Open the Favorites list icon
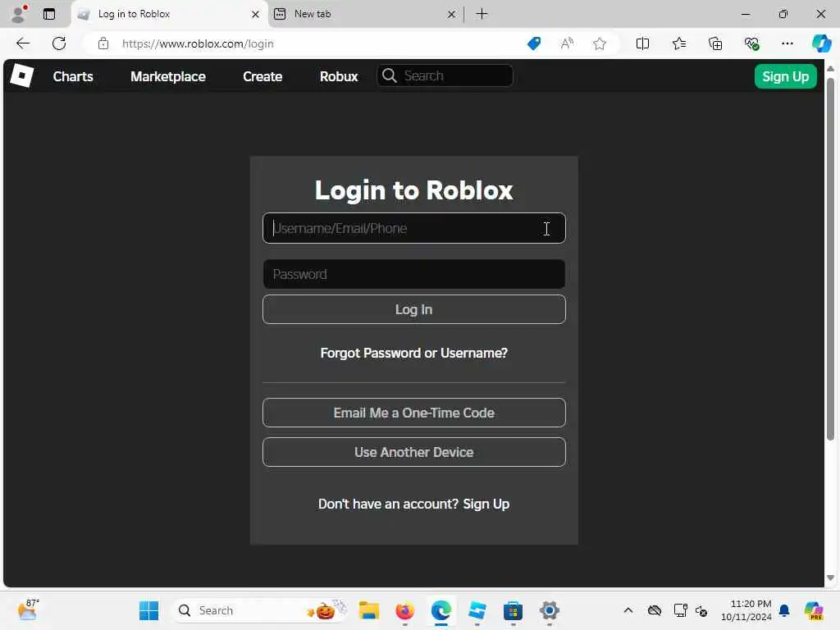 [x=678, y=43]
